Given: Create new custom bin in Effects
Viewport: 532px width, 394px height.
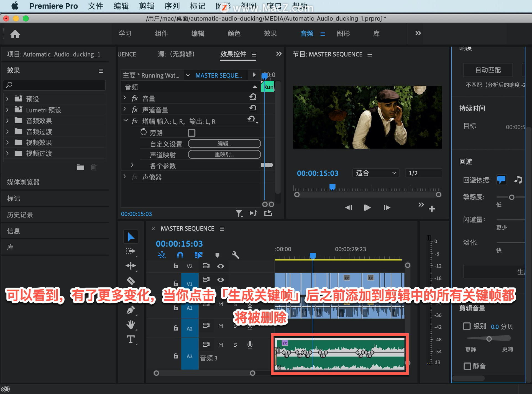Looking at the screenshot, I should tap(81, 167).
